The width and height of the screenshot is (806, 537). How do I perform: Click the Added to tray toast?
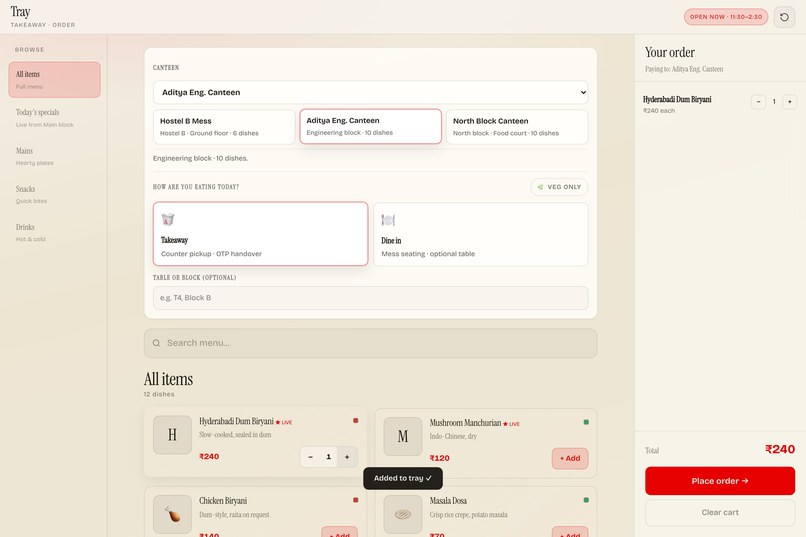point(402,478)
